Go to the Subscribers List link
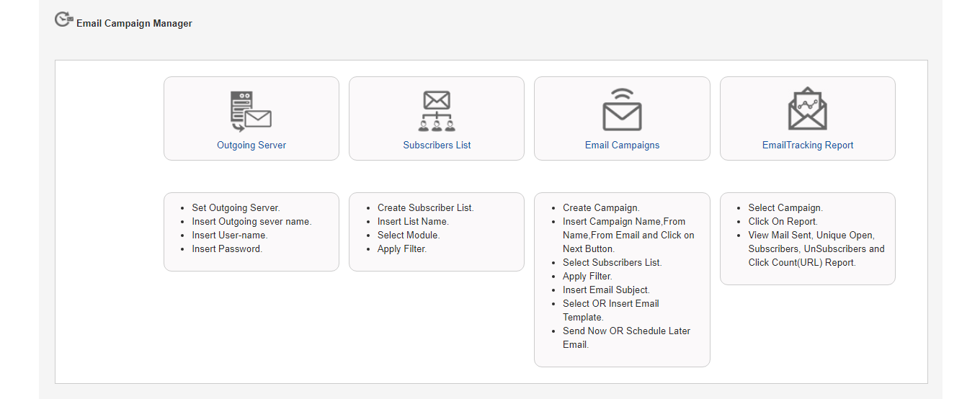Screen dimensions: 980x399 coord(437,145)
